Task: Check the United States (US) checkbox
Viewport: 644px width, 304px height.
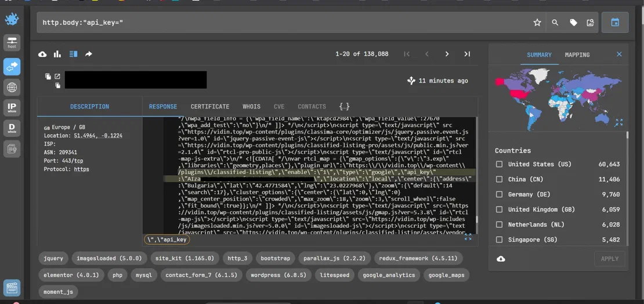Action: pyautogui.click(x=499, y=164)
